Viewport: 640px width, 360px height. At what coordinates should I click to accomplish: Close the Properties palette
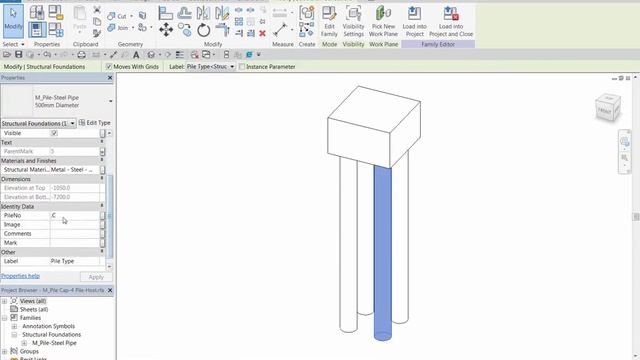pos(110,78)
